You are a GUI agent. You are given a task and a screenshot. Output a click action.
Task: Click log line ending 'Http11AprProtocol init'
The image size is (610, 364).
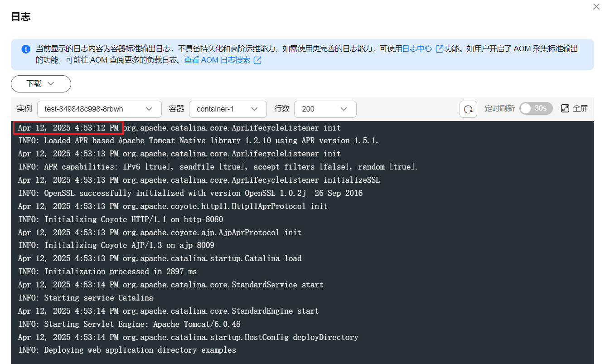point(173,206)
